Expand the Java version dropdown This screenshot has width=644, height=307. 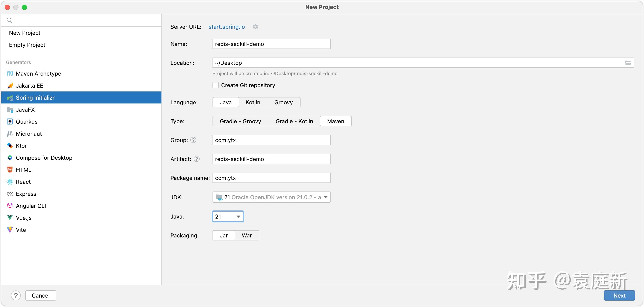point(228,216)
